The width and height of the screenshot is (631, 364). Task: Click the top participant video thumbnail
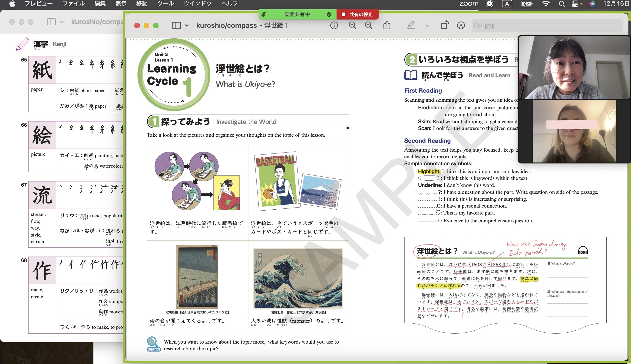[574, 68]
